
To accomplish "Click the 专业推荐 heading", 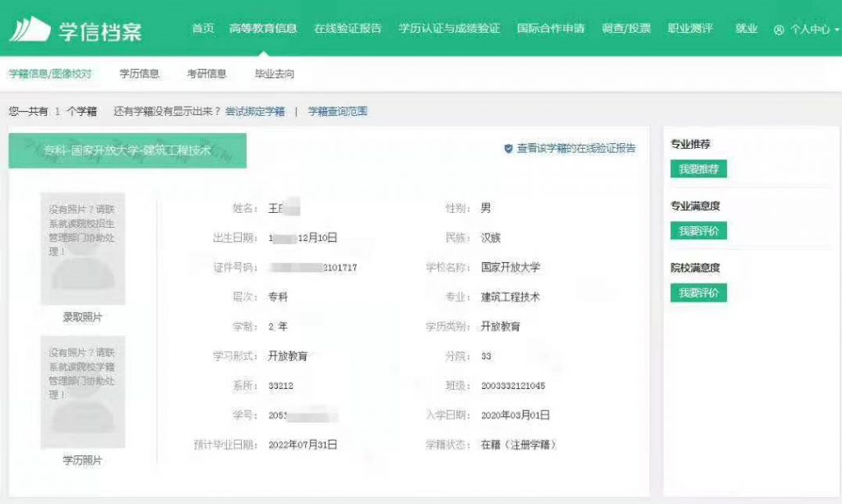I will point(691,144).
